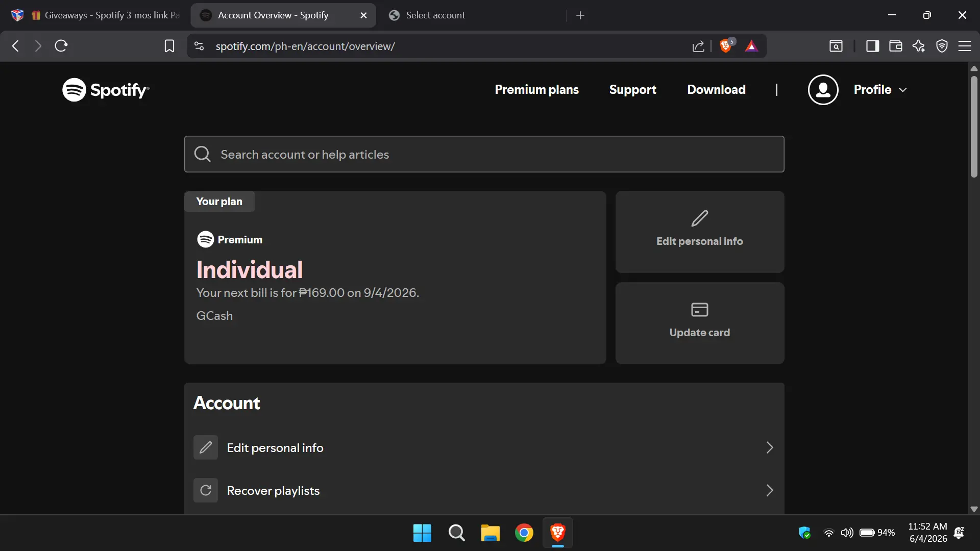Open Wi-Fi network tray icon
Screen dimensions: 980x551
tap(828, 533)
